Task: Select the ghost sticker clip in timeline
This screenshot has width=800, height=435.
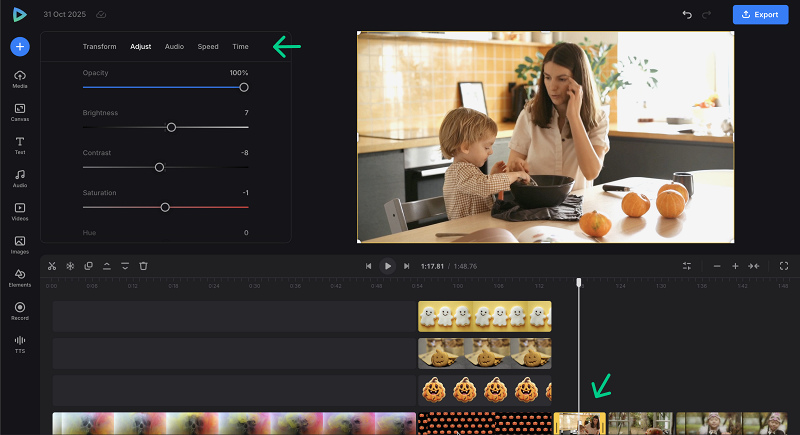Action: point(484,316)
